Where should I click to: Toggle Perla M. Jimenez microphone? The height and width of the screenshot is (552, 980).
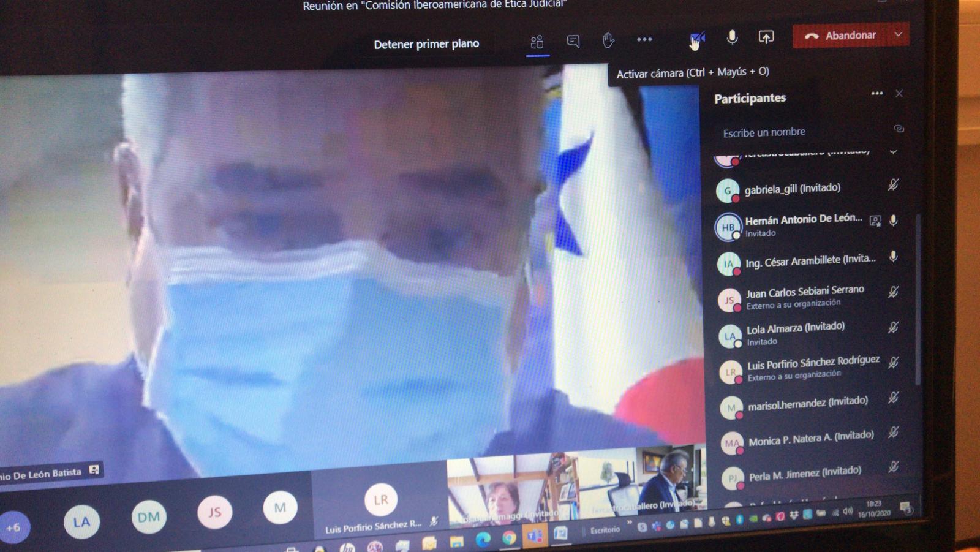(894, 467)
